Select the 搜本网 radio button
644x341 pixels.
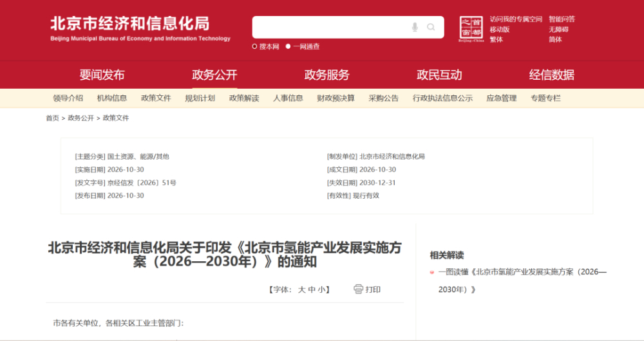click(254, 47)
